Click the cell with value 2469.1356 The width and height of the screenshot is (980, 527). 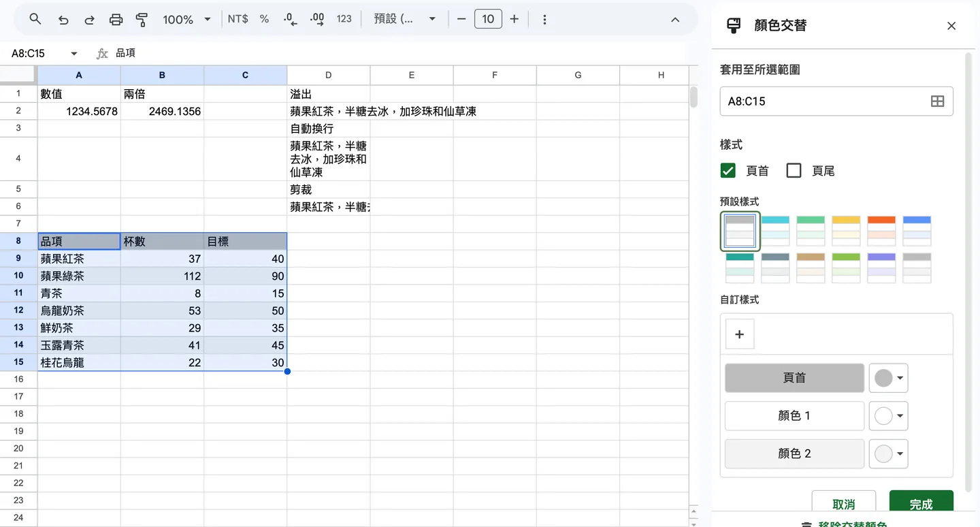pos(162,111)
